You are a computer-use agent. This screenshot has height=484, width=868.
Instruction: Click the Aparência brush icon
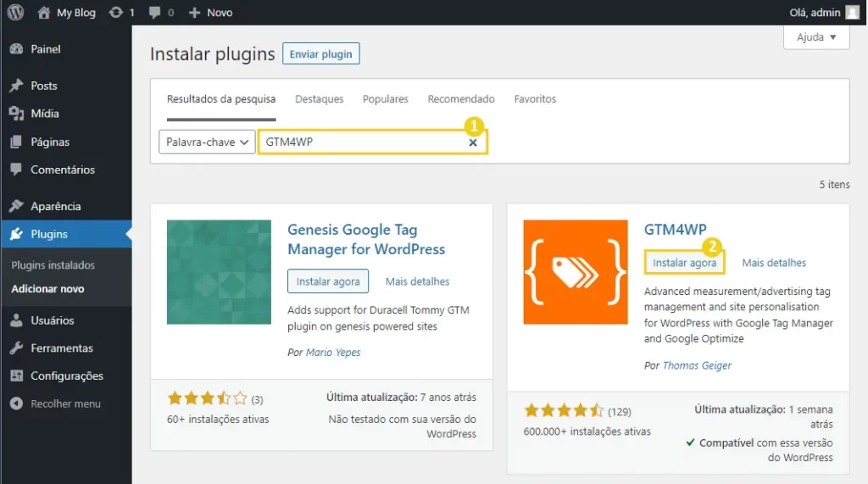tap(17, 206)
